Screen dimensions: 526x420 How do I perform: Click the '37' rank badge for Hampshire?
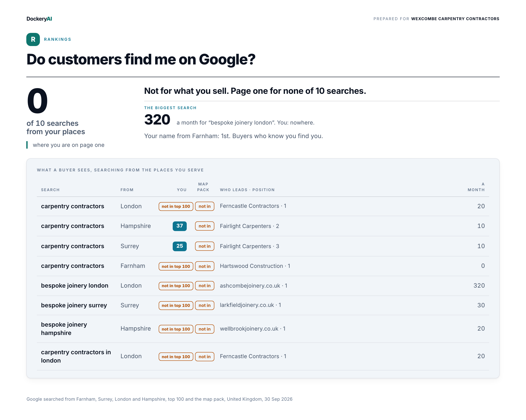pos(179,226)
